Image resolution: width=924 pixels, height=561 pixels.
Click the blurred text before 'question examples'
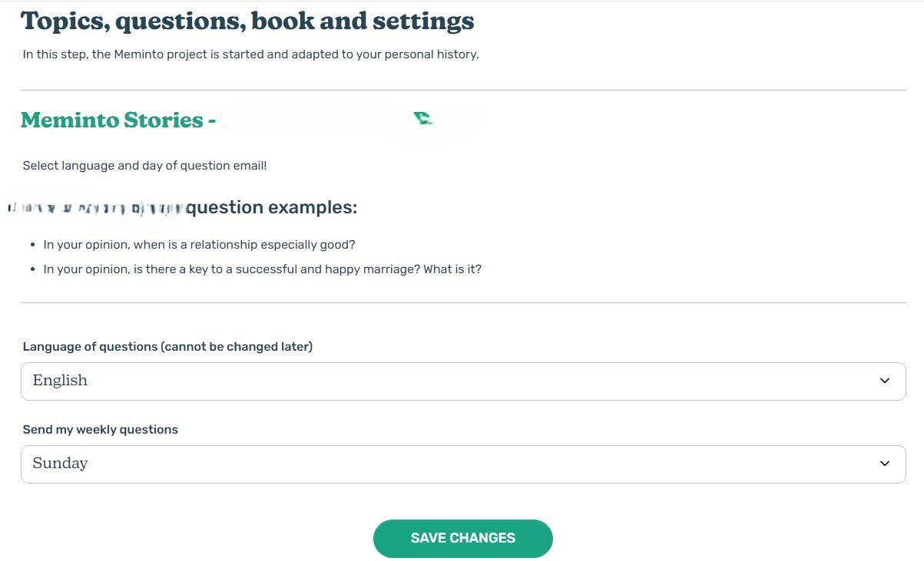[96, 208]
